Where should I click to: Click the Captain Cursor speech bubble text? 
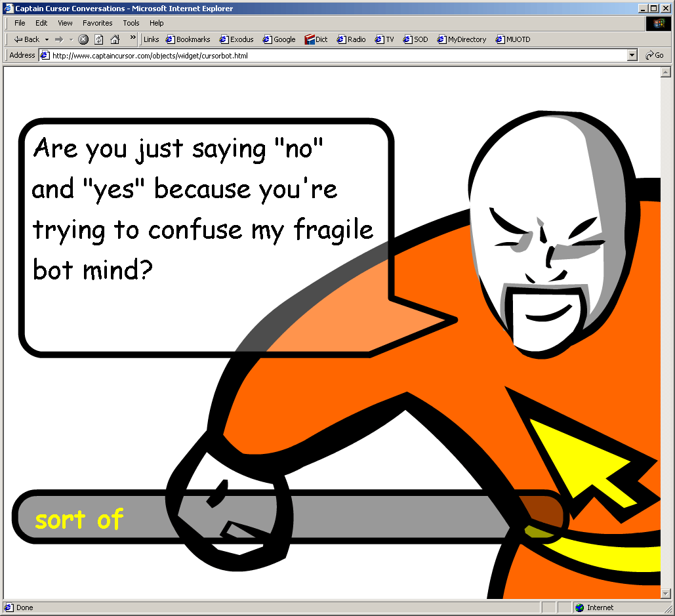pos(203,209)
